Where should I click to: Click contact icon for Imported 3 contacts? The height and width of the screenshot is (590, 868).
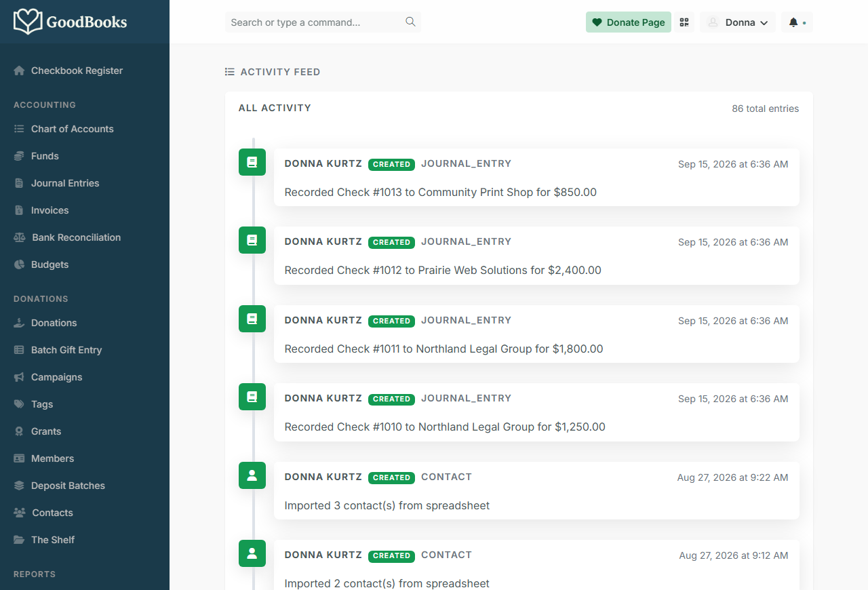[252, 475]
